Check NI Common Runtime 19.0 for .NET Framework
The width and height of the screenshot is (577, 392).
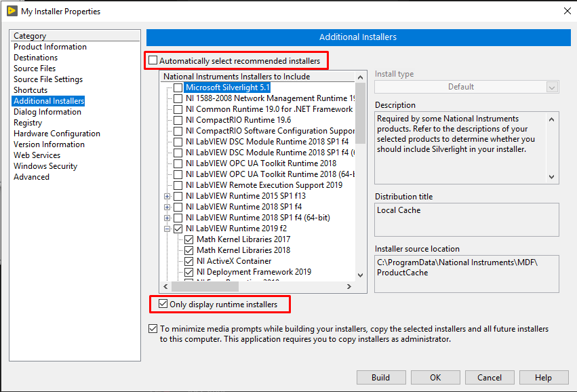[x=178, y=109]
